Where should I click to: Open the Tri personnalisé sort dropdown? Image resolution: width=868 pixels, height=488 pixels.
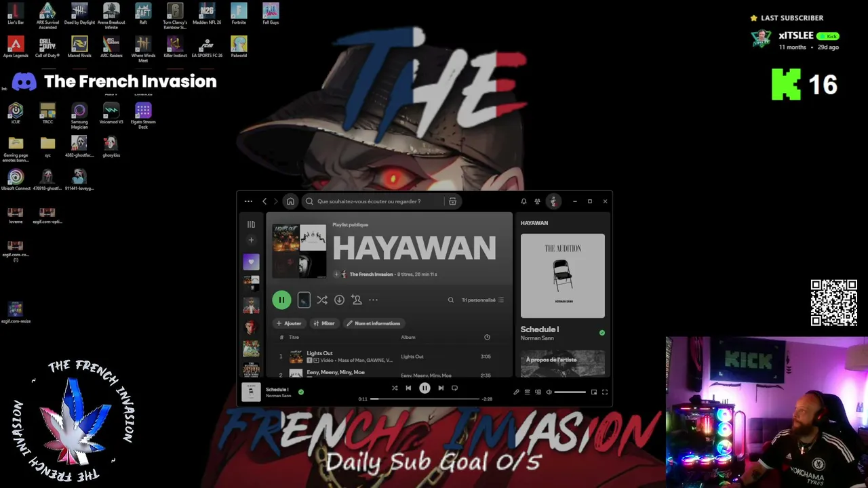(483, 300)
